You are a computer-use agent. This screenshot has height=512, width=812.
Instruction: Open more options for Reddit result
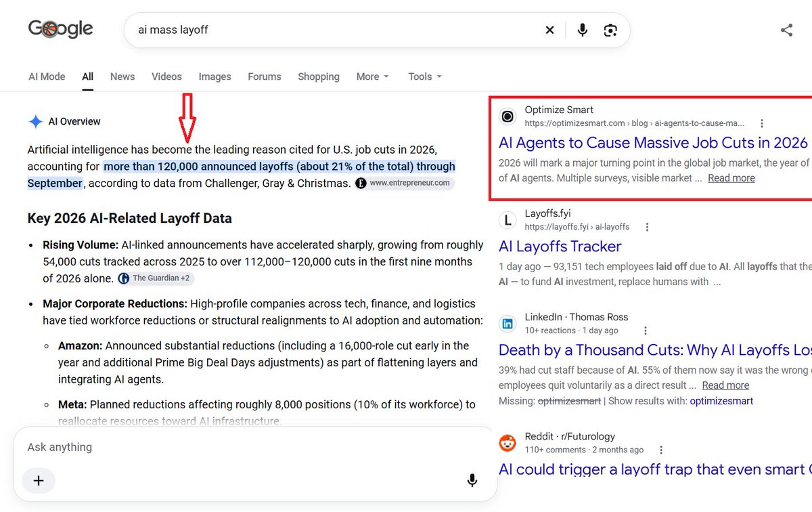click(661, 450)
